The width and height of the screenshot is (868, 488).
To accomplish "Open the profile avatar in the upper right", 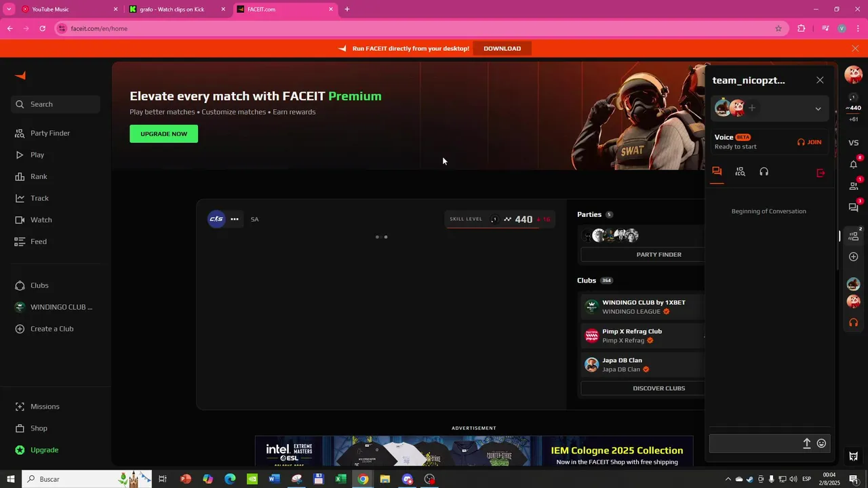I will pyautogui.click(x=853, y=75).
